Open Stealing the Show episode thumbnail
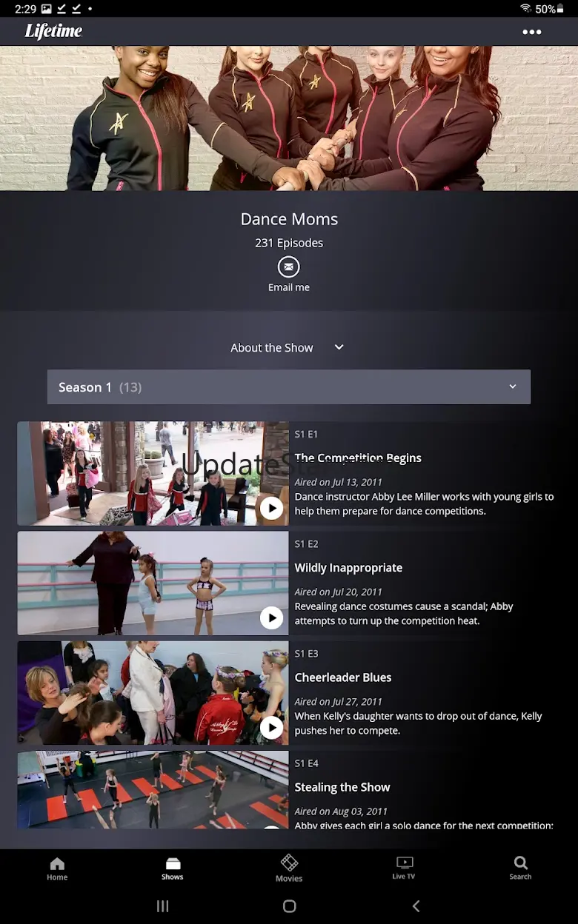578x924 pixels. [x=153, y=790]
